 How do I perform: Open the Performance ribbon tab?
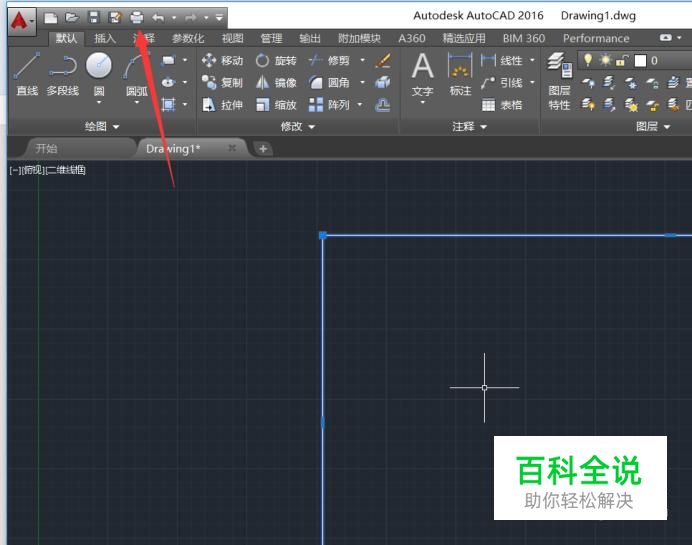click(596, 38)
